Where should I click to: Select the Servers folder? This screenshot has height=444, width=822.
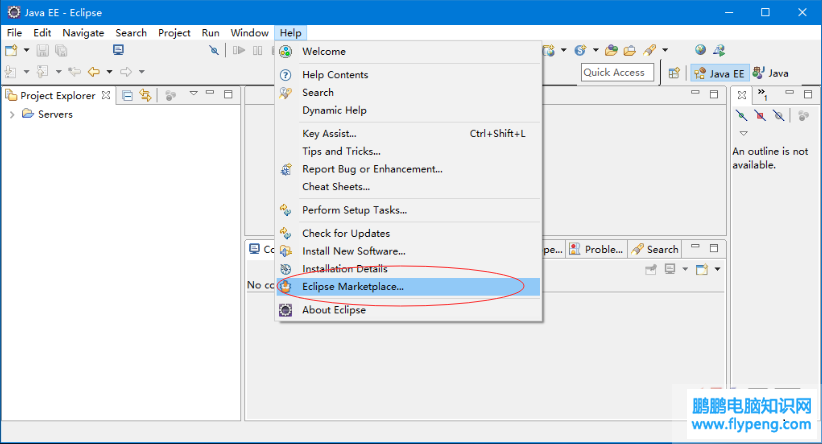47,114
